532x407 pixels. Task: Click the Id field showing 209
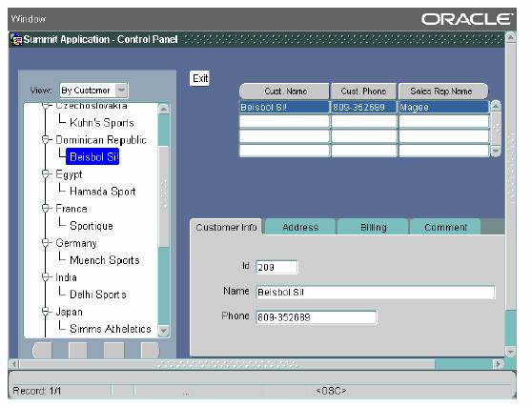click(276, 267)
